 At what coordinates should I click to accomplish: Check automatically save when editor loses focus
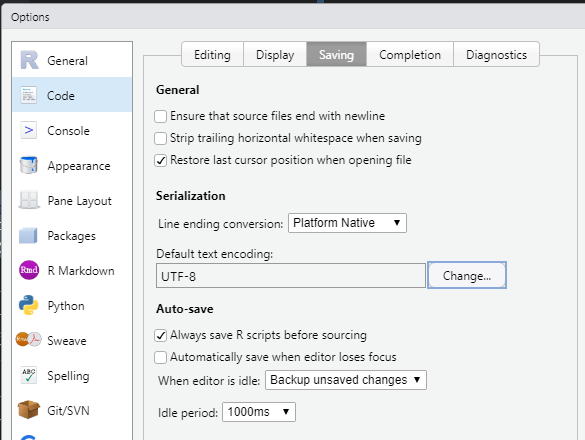point(160,358)
